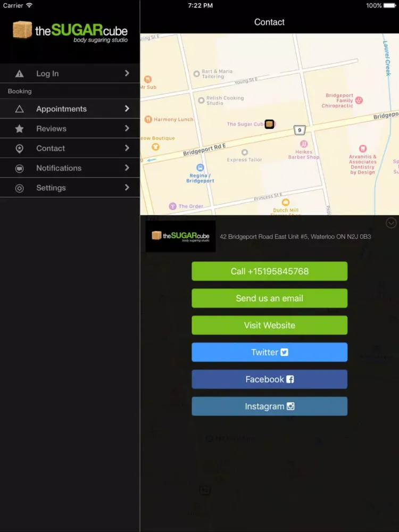Viewport: 399px width, 532px height.
Task: Tap the Log In warning triangle icon
Action: pyautogui.click(x=19, y=73)
